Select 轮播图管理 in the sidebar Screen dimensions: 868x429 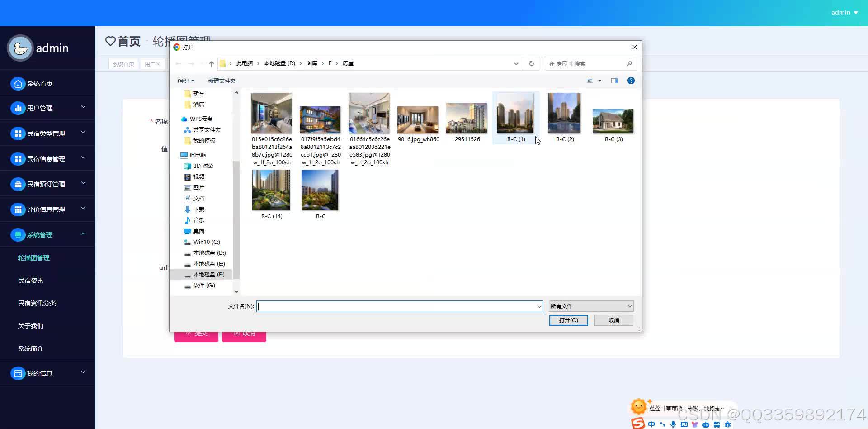click(x=34, y=258)
